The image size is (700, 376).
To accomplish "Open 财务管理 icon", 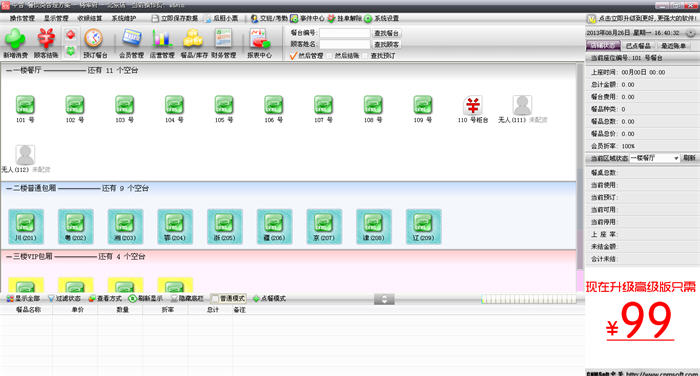I will pyautogui.click(x=223, y=38).
